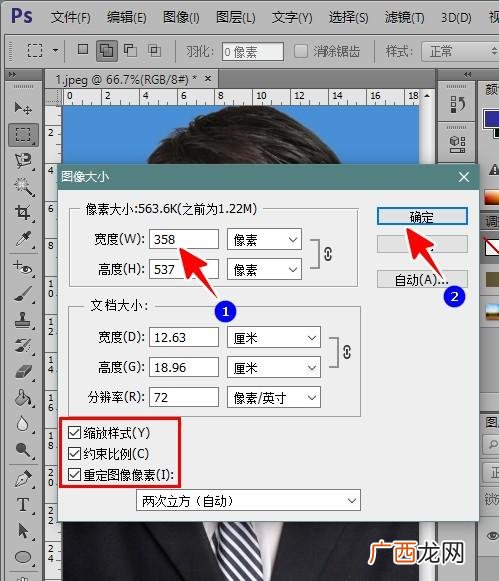Open pixel width unit dropdown
The width and height of the screenshot is (499, 581).
265,239
